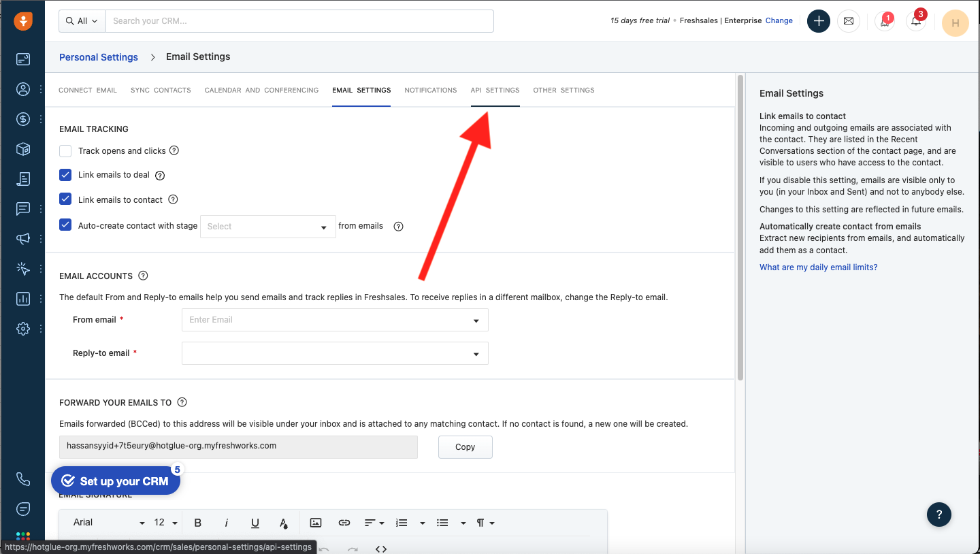Open Admin Settings gear icon
The image size is (980, 554).
[23, 329]
